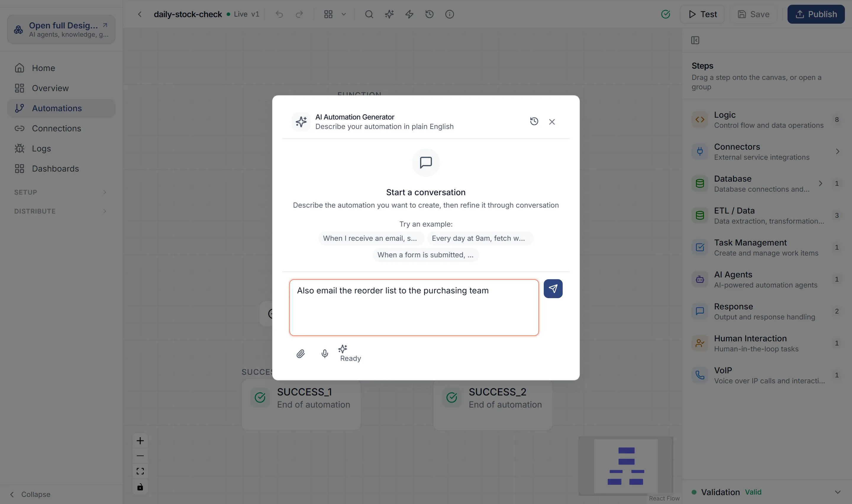Click the lightning bolt trigger icon
The image size is (852, 504).
[x=409, y=14]
